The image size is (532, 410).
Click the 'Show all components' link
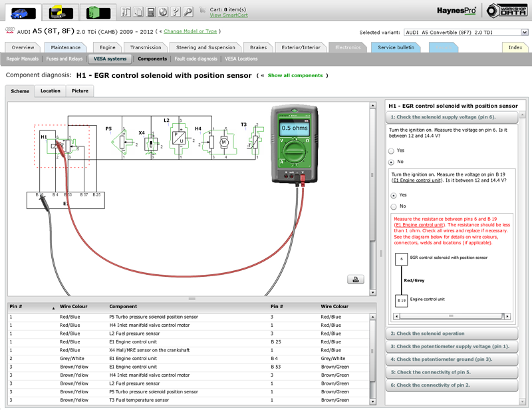click(x=295, y=76)
